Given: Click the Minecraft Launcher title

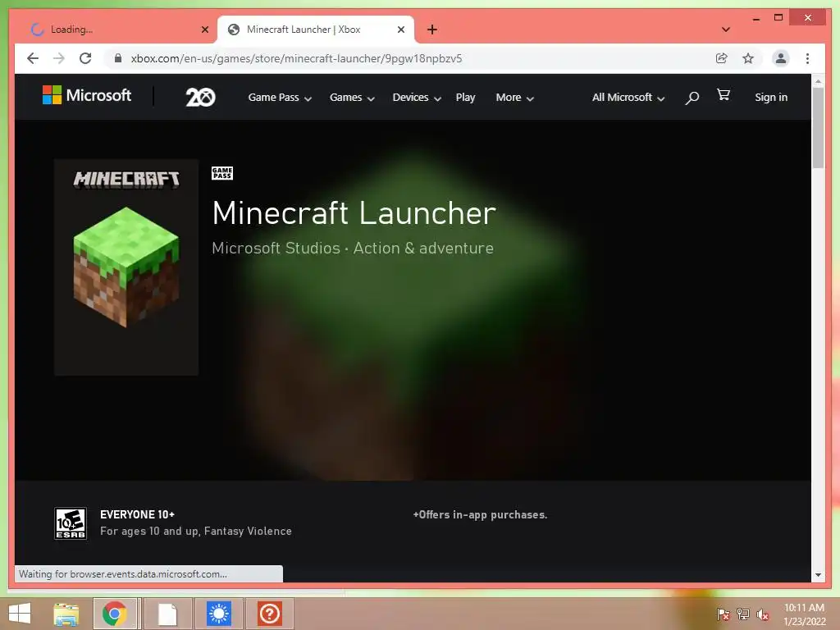Looking at the screenshot, I should pos(354,213).
